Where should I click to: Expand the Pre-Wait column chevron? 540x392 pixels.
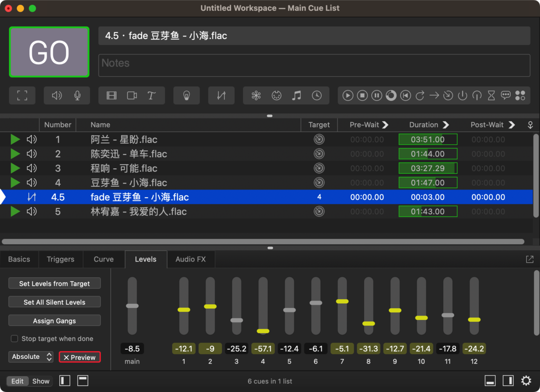[385, 125]
